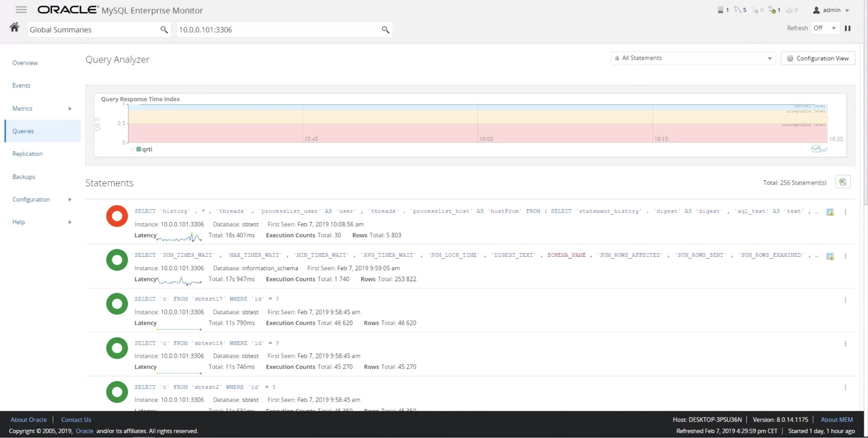Click the "Host: DESKTOP-3PSU36N" footer text
This screenshot has height=438, width=868.
[x=707, y=420]
